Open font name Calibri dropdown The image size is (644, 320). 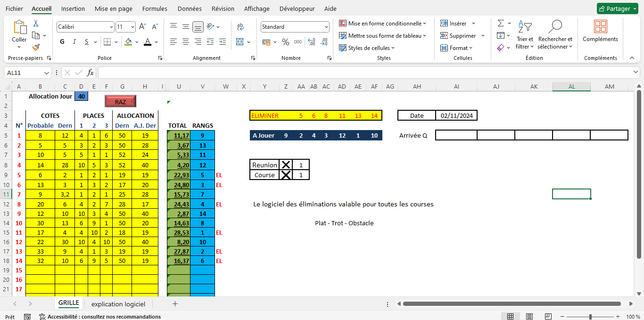[111, 27]
